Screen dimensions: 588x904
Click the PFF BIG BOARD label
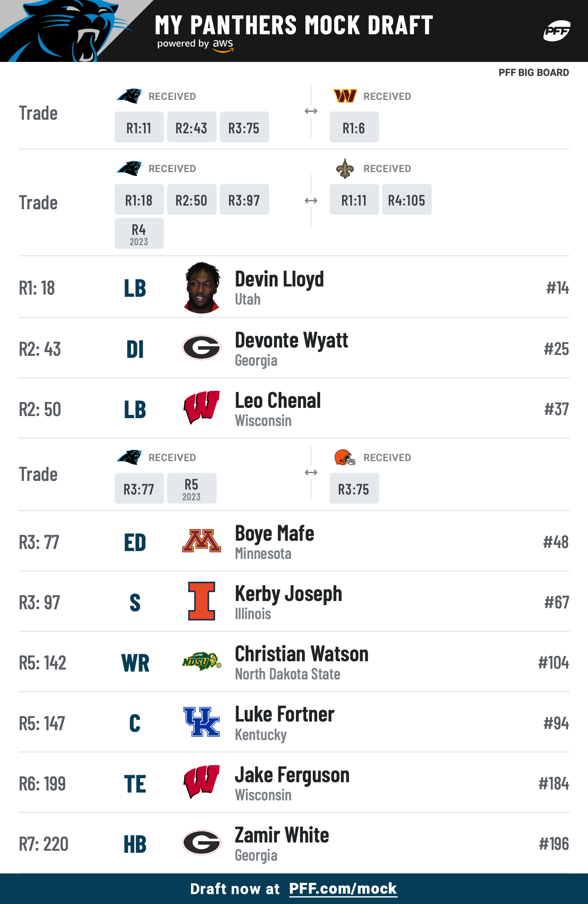(534, 73)
